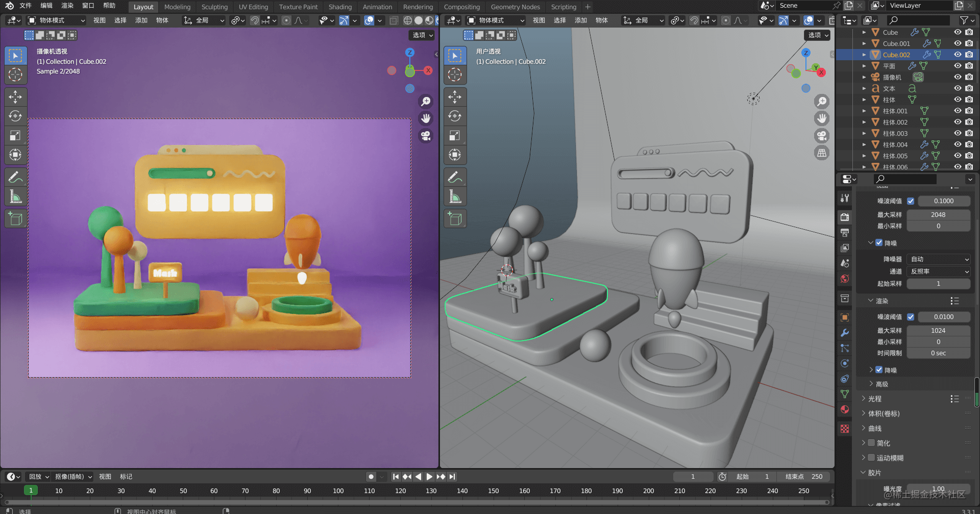Play animation forward in timeline
The width and height of the screenshot is (980, 514).
[429, 477]
